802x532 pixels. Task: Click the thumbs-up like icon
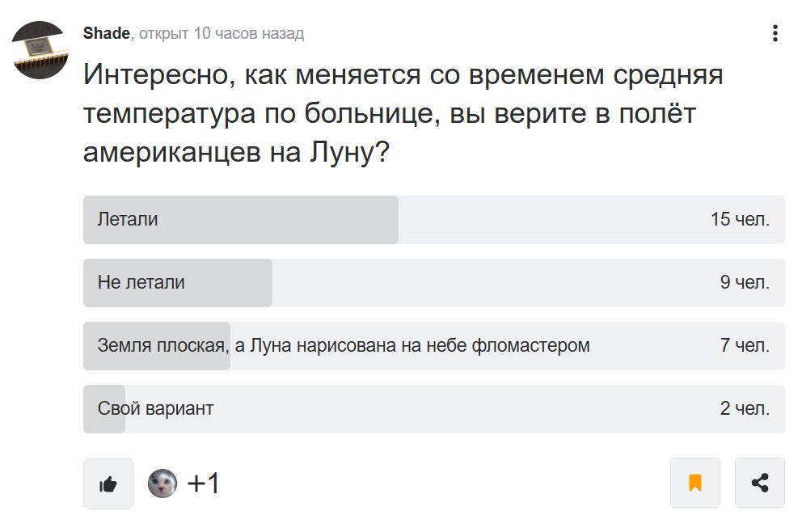point(108,483)
